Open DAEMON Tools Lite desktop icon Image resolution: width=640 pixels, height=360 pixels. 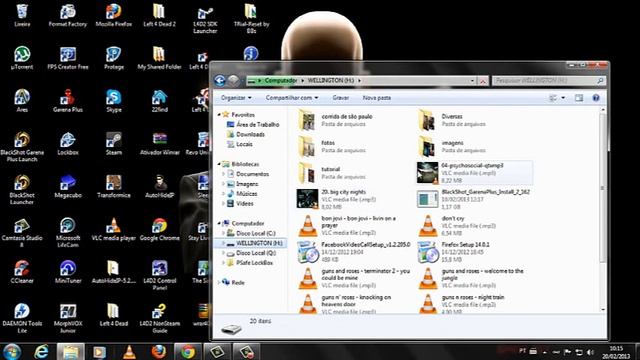click(x=22, y=318)
